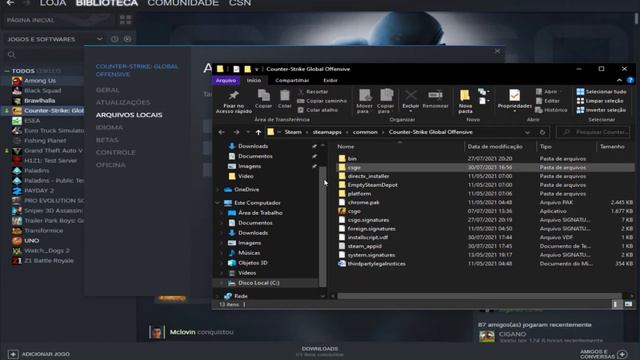Switch to the Compartilhar ribbon tab
640x360 pixels.
click(292, 80)
